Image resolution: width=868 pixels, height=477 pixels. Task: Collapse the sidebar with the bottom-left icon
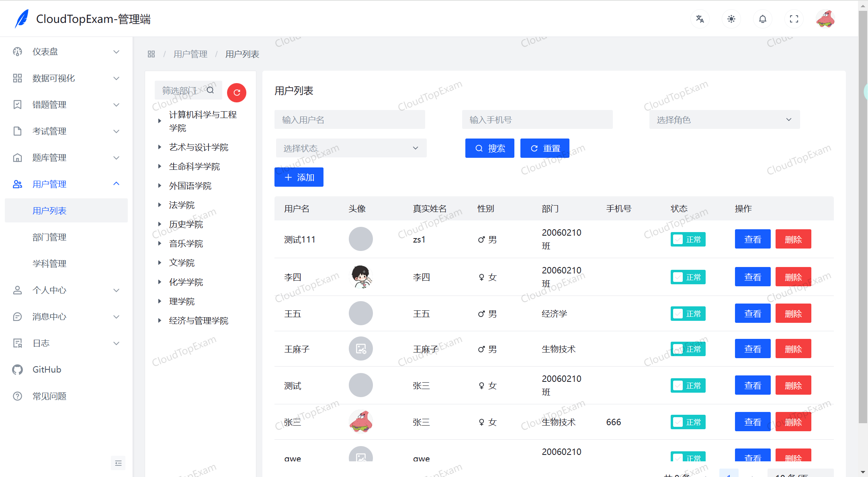pos(118,463)
